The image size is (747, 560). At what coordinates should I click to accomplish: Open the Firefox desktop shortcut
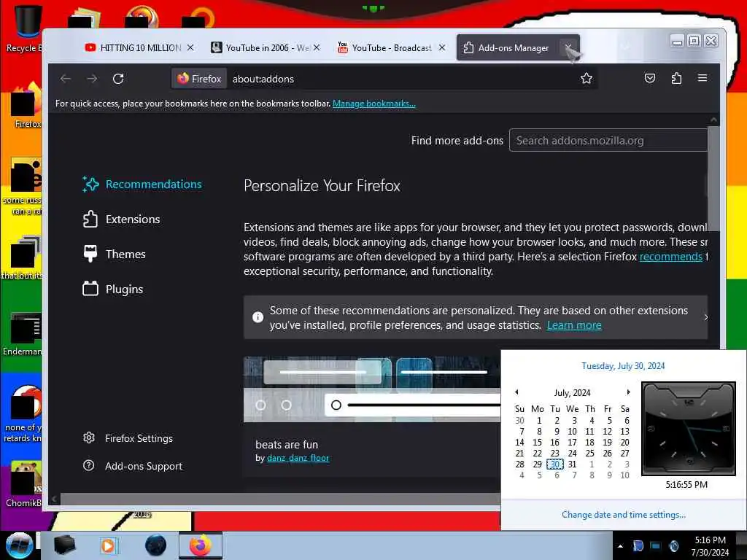(x=26, y=106)
